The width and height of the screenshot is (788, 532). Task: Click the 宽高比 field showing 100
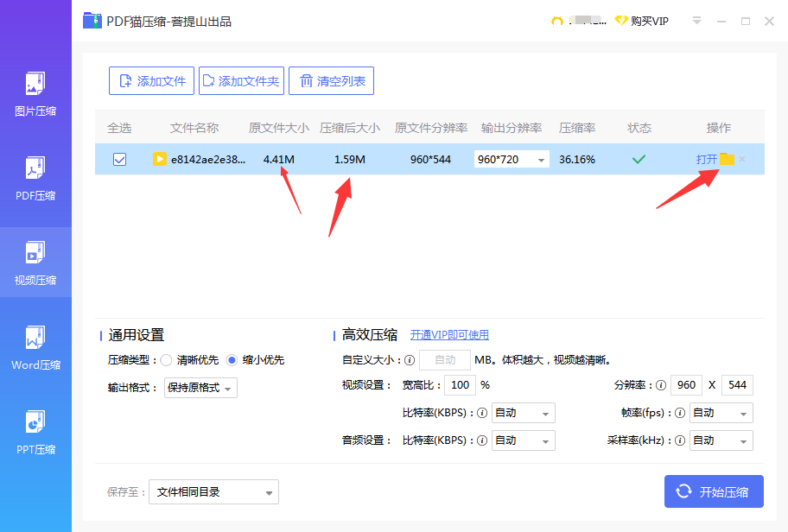pyautogui.click(x=460, y=385)
